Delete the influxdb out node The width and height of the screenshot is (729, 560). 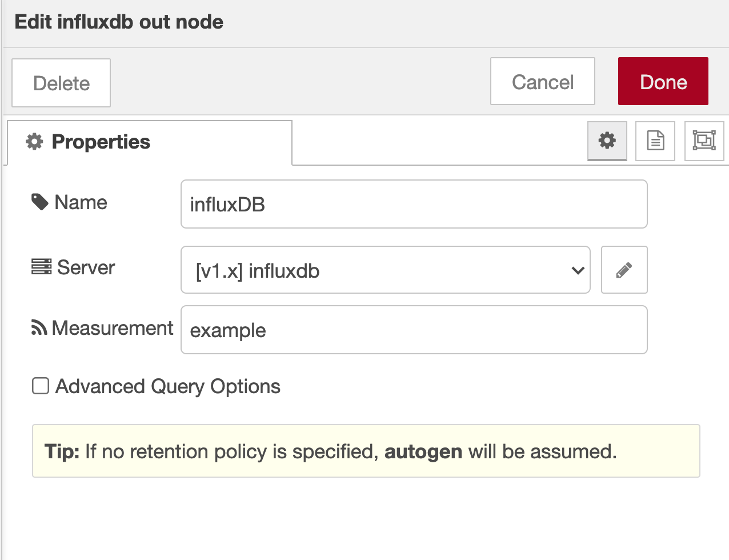click(61, 83)
